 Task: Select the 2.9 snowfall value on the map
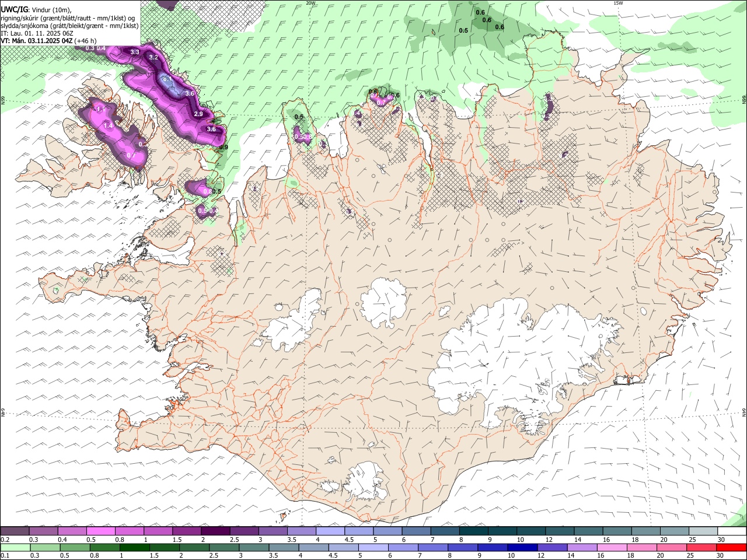[198, 114]
